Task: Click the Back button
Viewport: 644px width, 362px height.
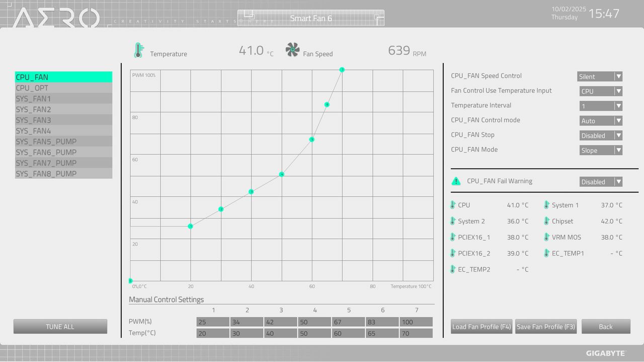Action: click(606, 326)
